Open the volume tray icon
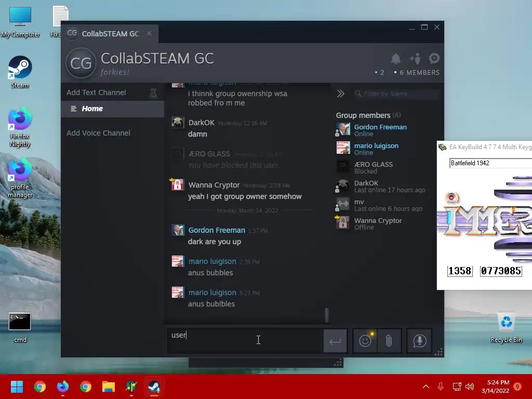 point(470,387)
